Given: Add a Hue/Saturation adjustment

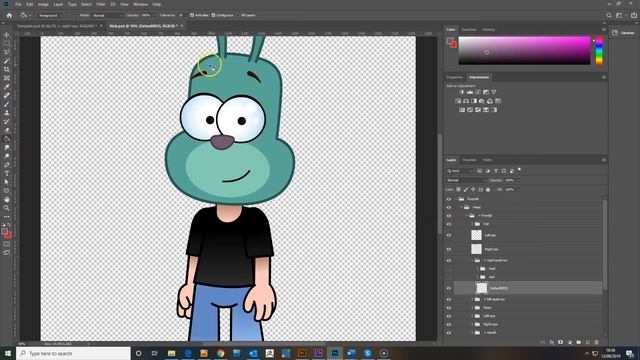Looking at the screenshot, I should [x=458, y=101].
